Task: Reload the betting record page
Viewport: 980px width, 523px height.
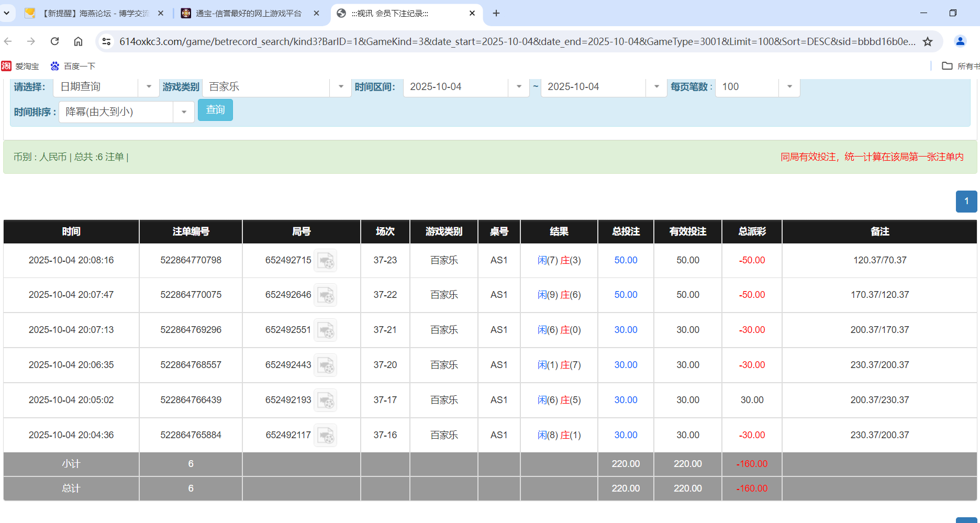Action: point(54,41)
